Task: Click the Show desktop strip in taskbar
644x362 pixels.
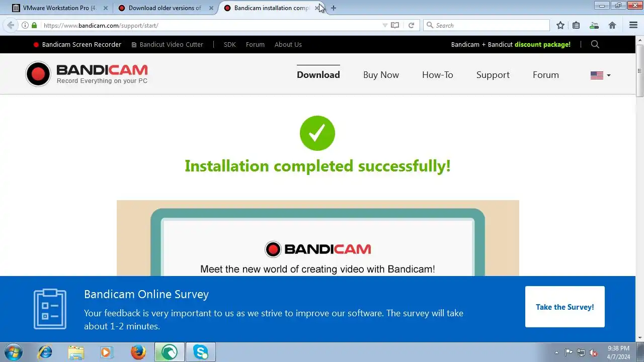Action: (640, 352)
